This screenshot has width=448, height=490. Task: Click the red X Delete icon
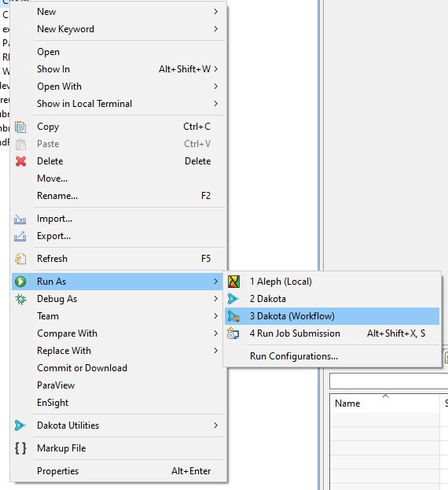[x=20, y=161]
